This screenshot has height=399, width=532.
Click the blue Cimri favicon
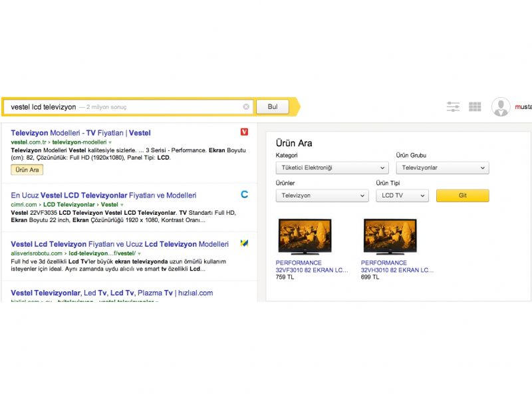click(x=244, y=194)
